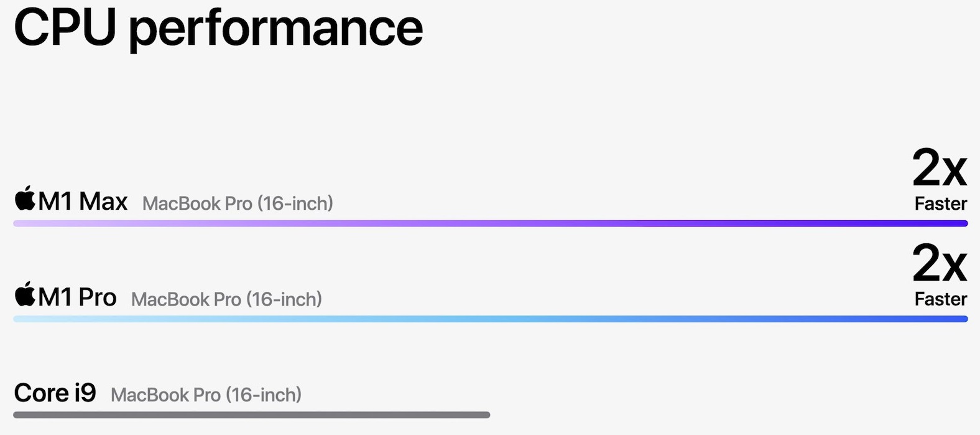
Task: Click MacBook Pro (16-inch) next to Core i9
Action: pos(206,395)
